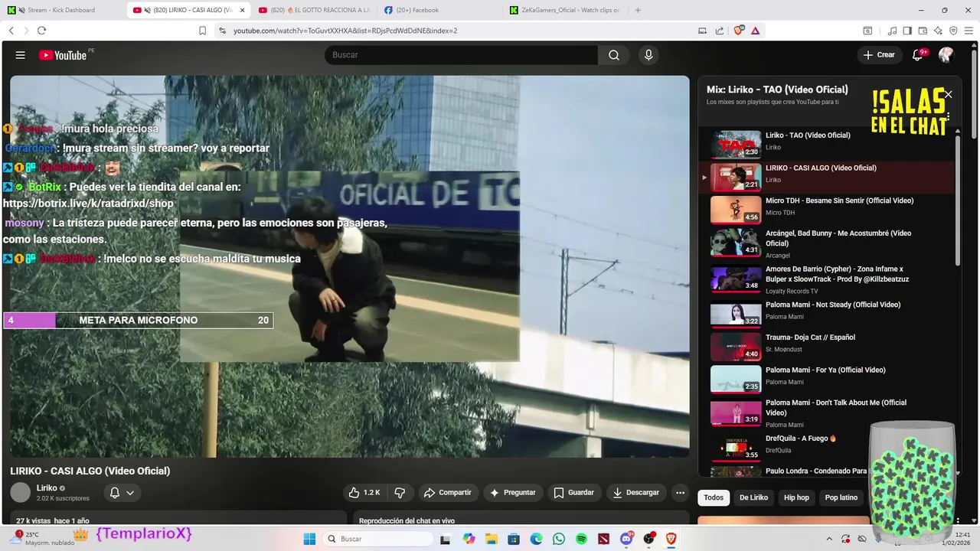
Task: Show hidden system tray icons chevron
Action: 830,539
